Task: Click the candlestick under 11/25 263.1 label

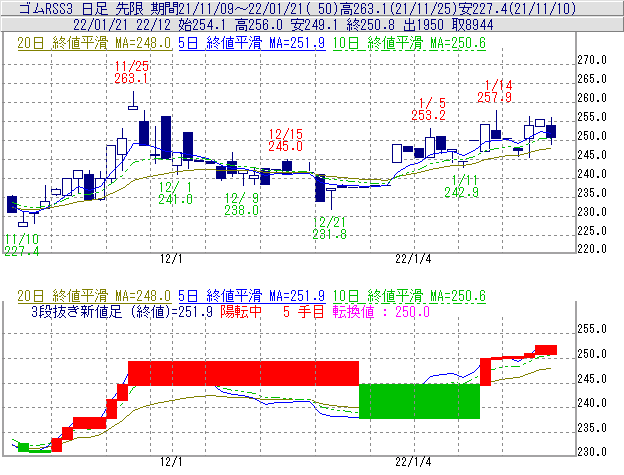Action: point(133,100)
